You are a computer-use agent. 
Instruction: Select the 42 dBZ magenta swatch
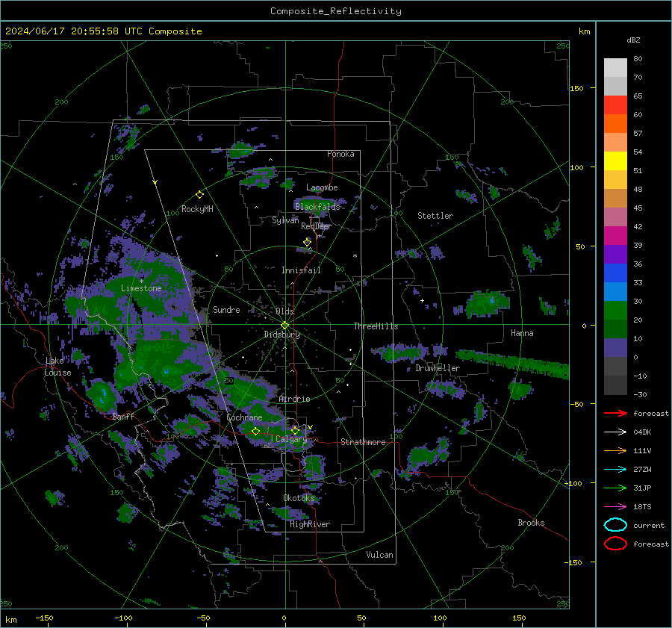615,235
